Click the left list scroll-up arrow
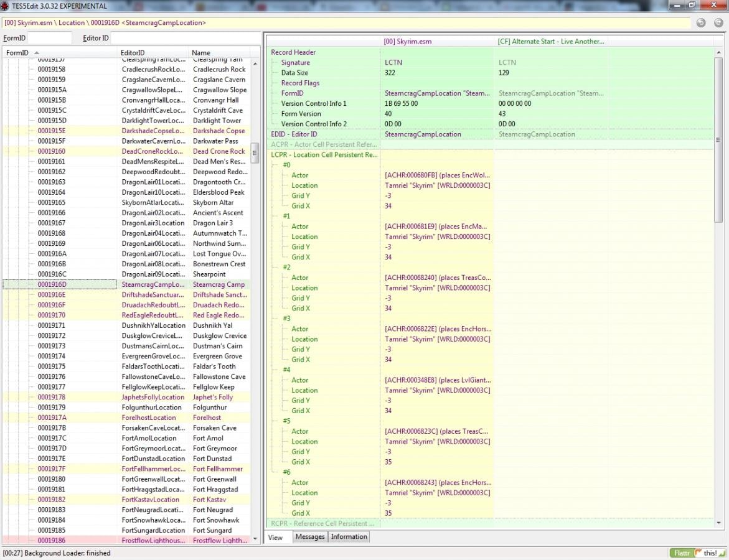The height and width of the screenshot is (560, 729). (x=255, y=63)
